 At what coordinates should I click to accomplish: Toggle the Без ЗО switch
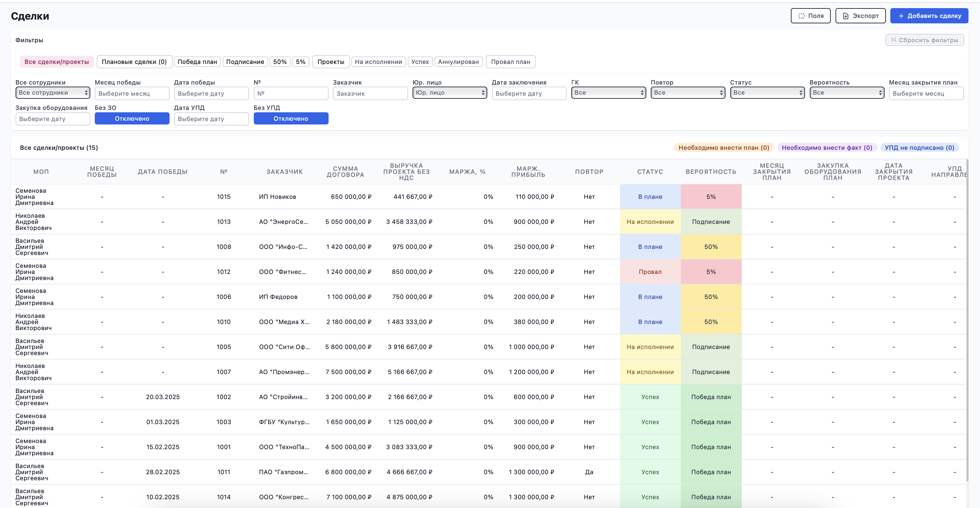coord(132,118)
